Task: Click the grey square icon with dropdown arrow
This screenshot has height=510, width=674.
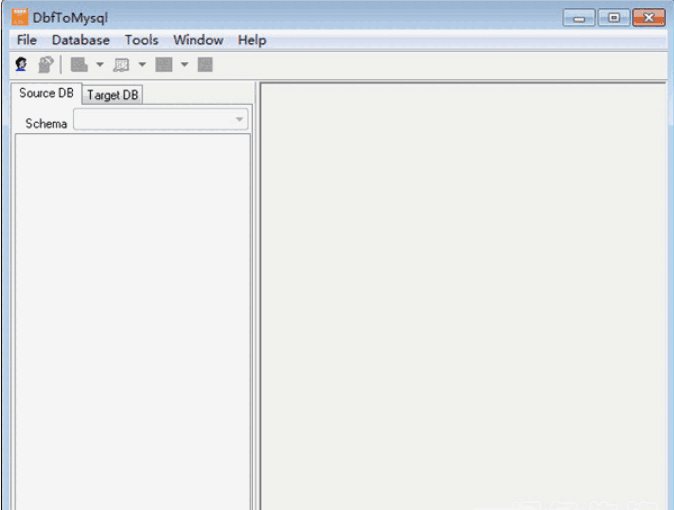Action: [x=164, y=65]
